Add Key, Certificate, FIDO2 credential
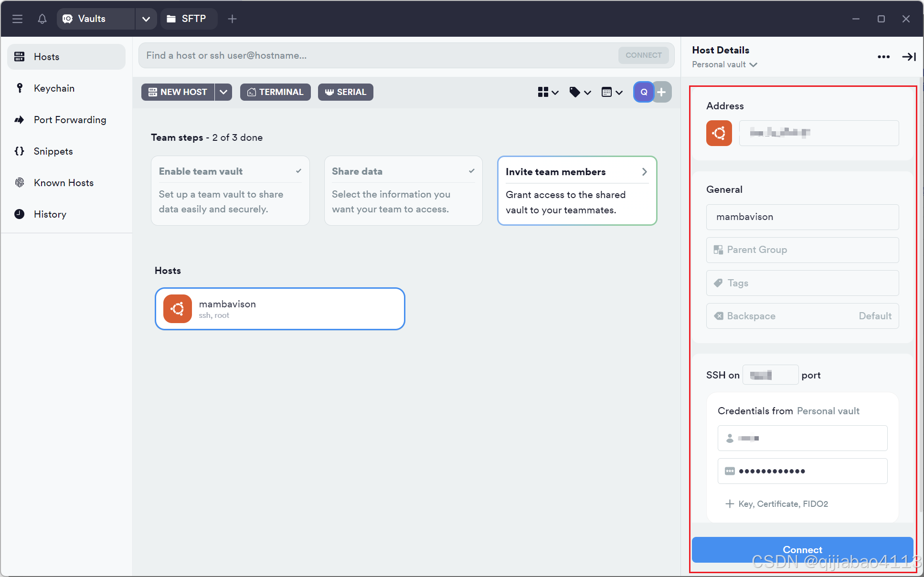Screen dimensions: 924x577 click(x=777, y=504)
